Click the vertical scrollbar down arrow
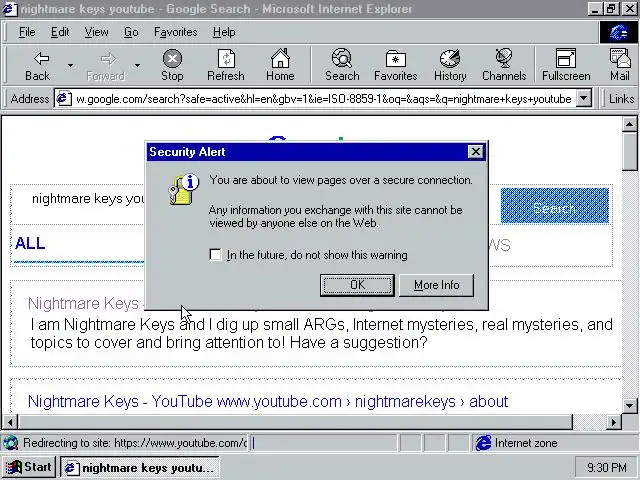 (x=629, y=405)
